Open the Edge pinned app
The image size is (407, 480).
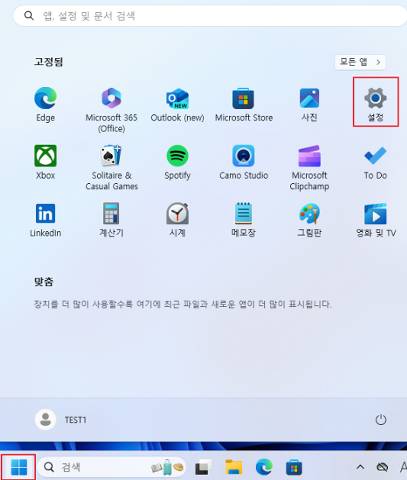coord(45,105)
